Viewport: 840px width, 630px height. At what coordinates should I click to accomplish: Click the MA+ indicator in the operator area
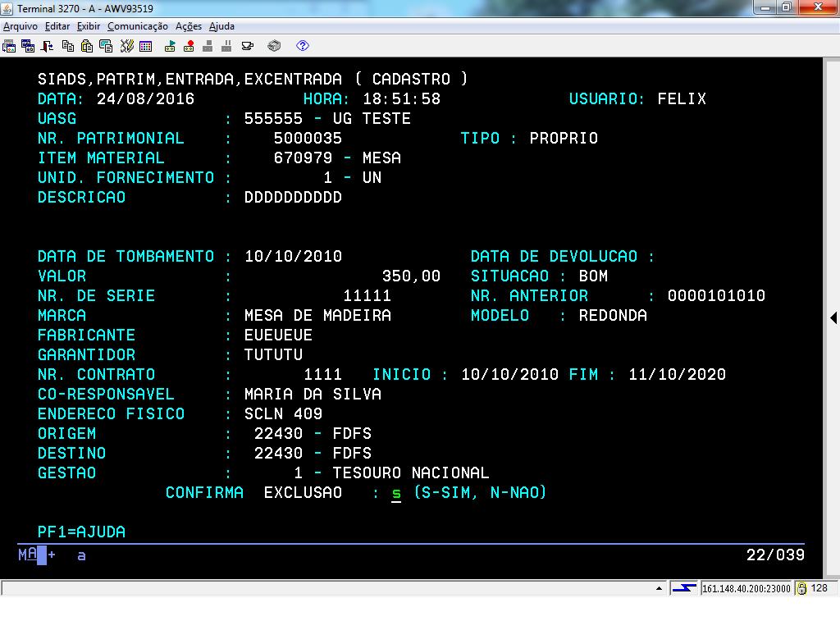(x=37, y=555)
